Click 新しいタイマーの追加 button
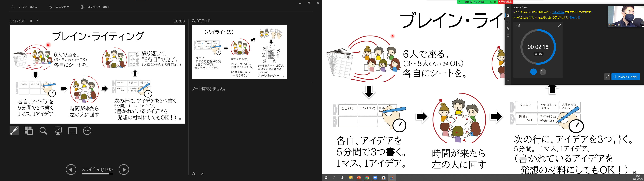This screenshot has height=181, width=644. pyautogui.click(x=626, y=77)
